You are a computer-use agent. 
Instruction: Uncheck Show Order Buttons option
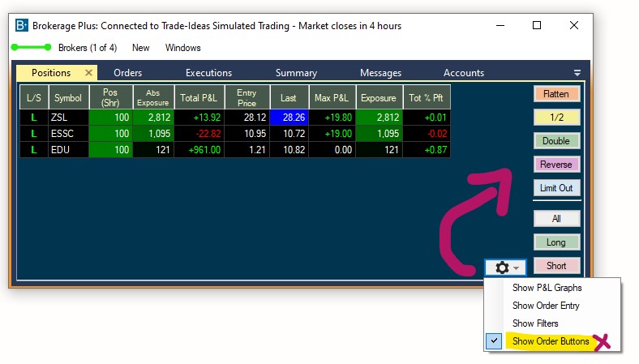pyautogui.click(x=551, y=341)
